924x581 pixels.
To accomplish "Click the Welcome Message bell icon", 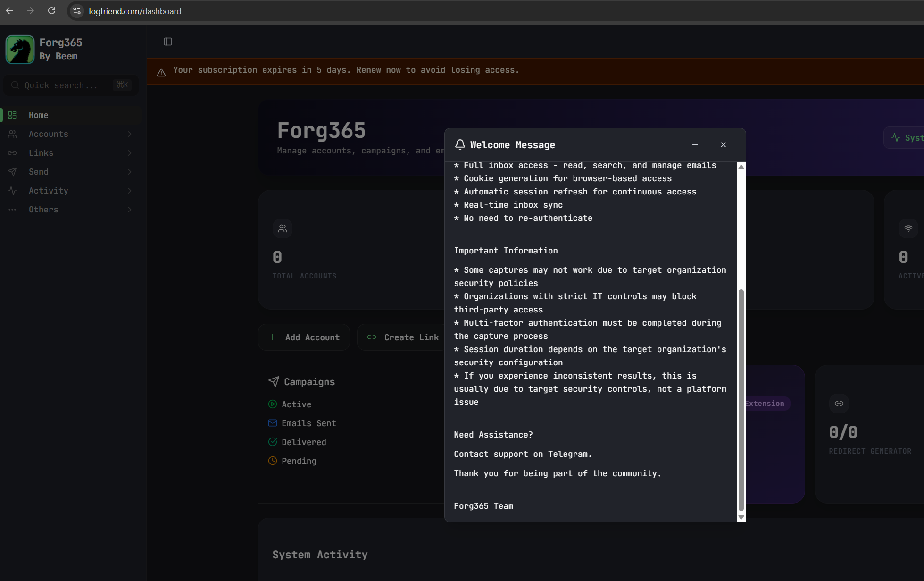I will 460,144.
